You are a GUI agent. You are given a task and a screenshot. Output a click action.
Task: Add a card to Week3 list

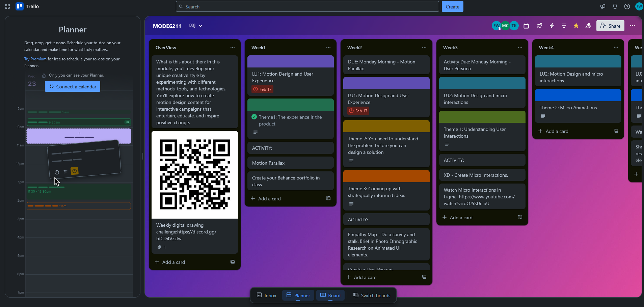pyautogui.click(x=477, y=218)
